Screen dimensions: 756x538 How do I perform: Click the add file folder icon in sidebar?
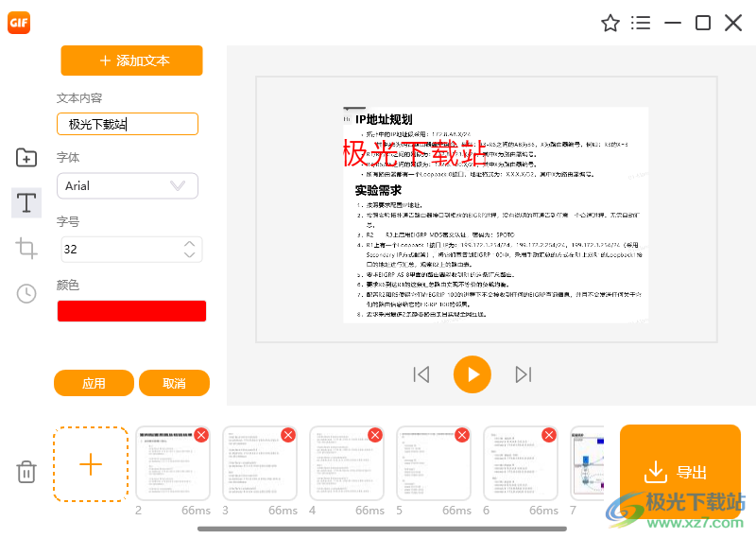coord(26,158)
